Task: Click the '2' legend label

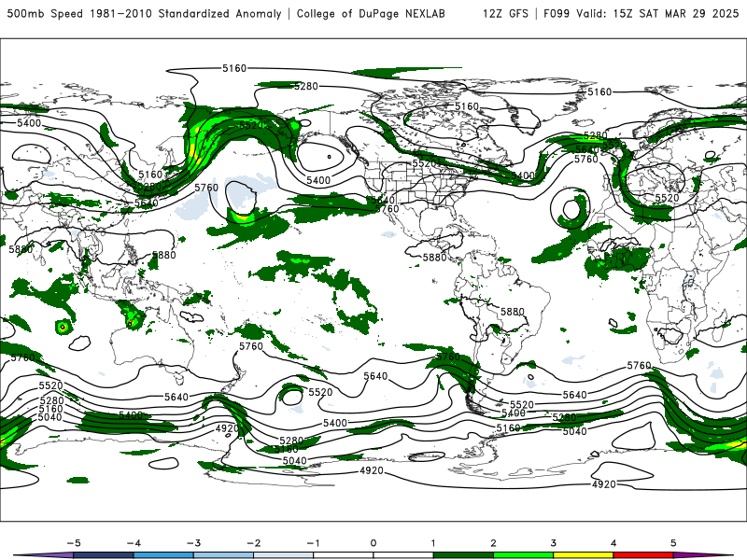Action: tap(494, 543)
